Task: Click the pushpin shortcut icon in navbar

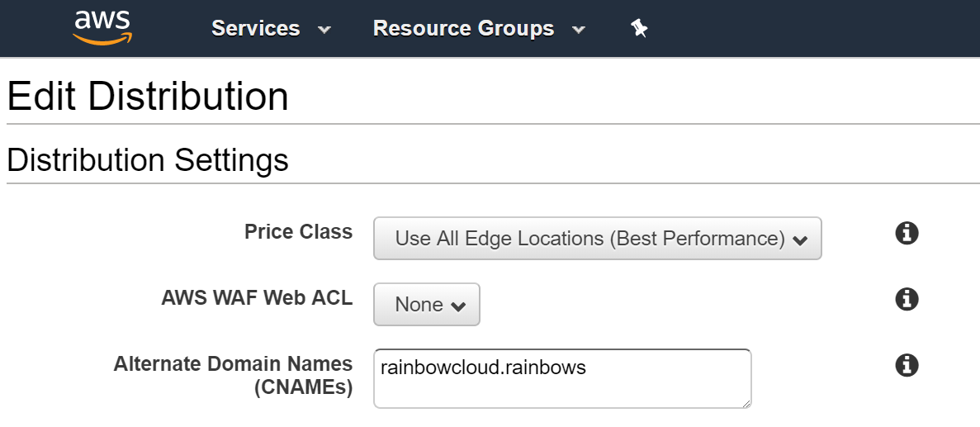Action: coord(639,28)
